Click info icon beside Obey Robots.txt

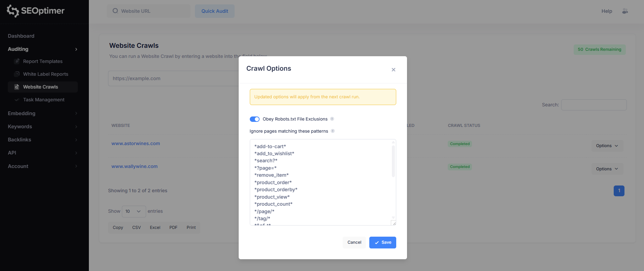coord(332,119)
